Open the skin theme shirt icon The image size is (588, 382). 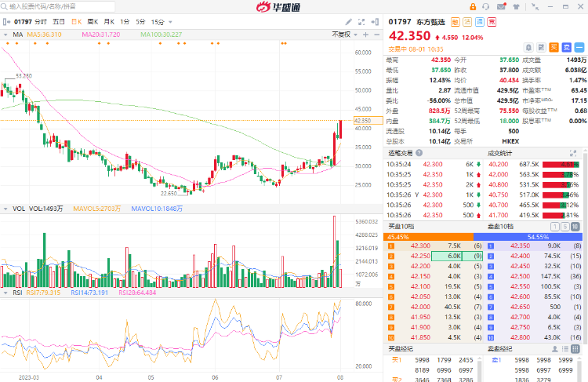coord(516,7)
